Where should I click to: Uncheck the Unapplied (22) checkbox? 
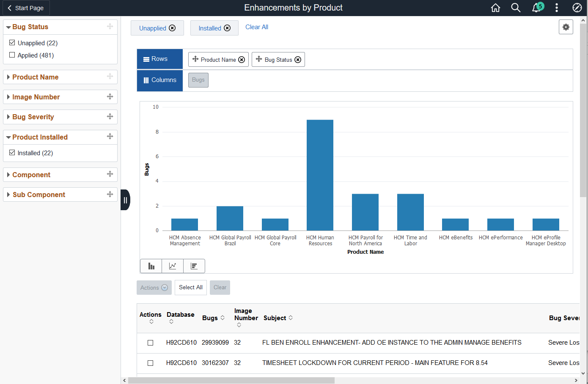(x=12, y=43)
